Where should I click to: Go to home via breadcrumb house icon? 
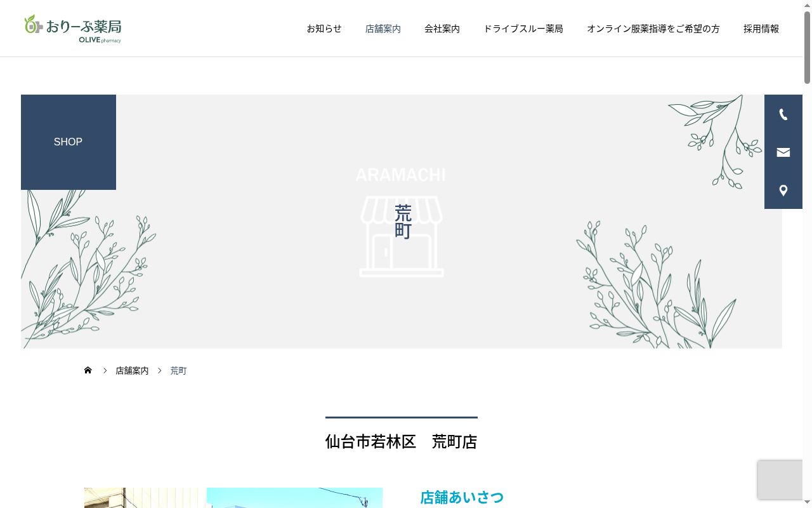[x=88, y=370]
